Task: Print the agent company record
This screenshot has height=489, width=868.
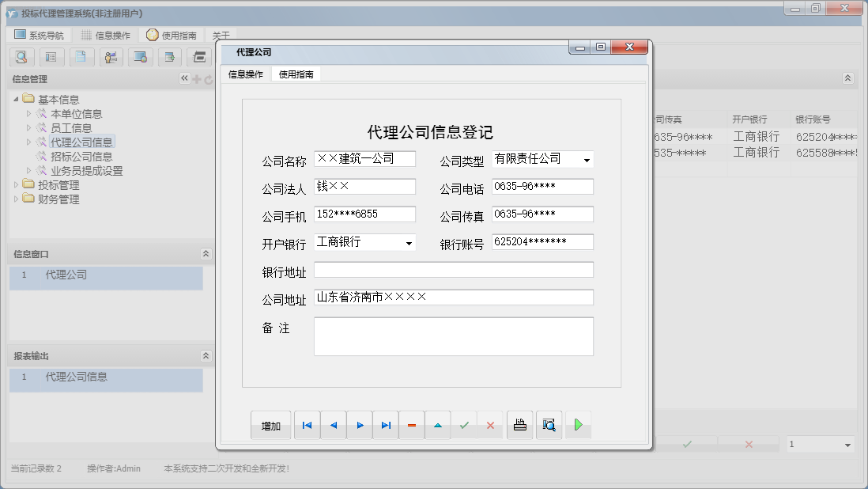Action: (x=520, y=426)
